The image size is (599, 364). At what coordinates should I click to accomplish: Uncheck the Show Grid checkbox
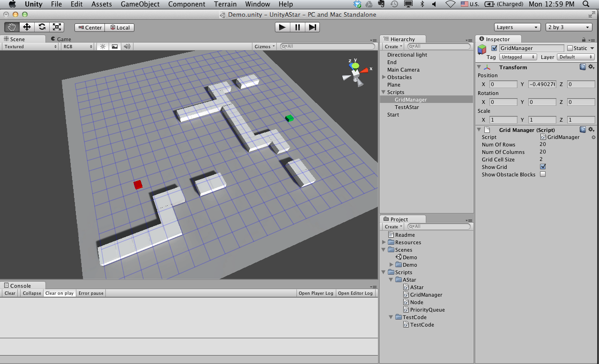coord(543,167)
